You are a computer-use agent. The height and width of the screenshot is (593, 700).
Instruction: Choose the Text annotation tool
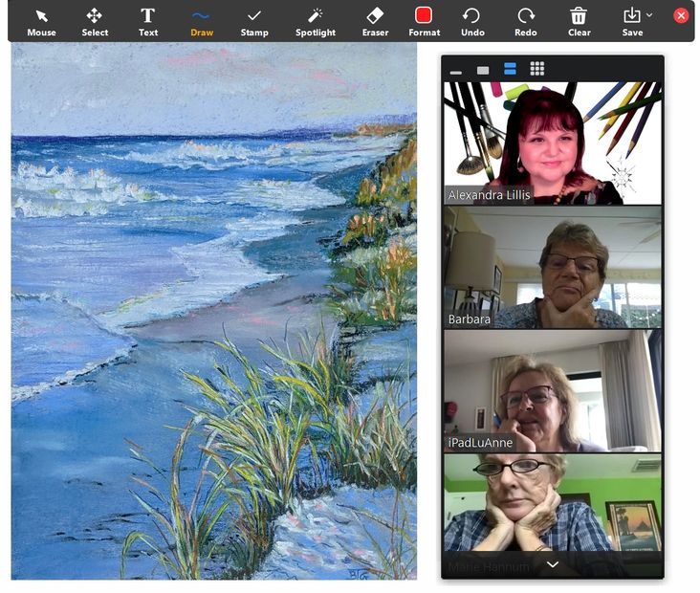pyautogui.click(x=148, y=21)
